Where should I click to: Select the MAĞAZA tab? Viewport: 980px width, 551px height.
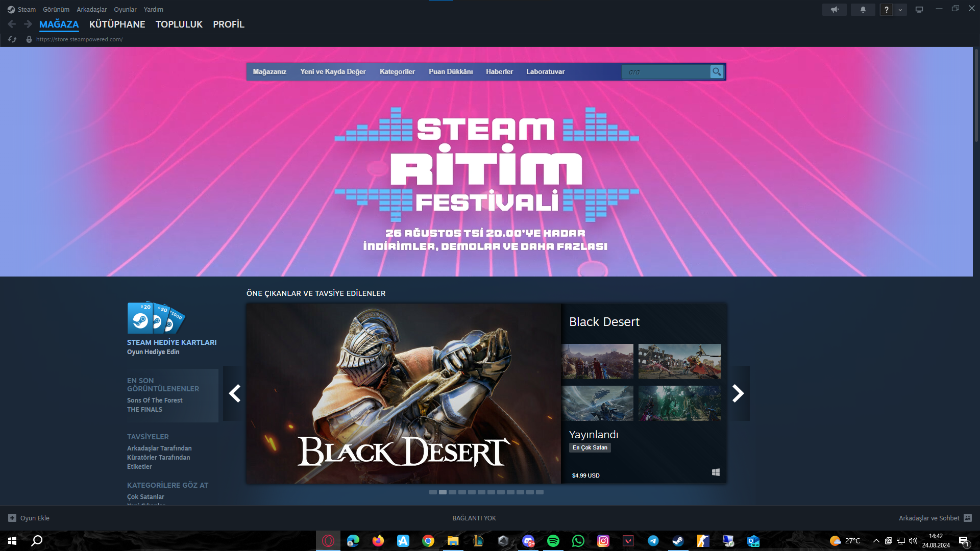59,24
